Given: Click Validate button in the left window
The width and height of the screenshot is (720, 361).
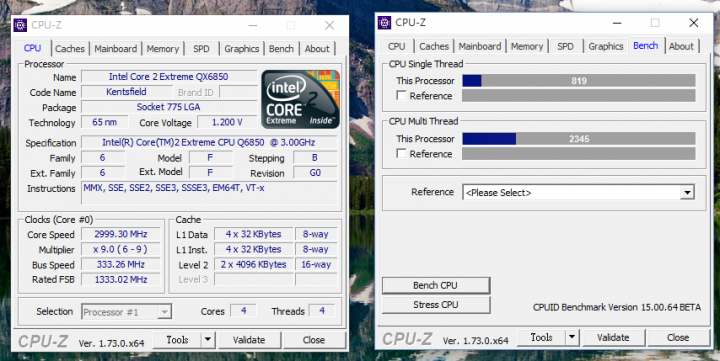Looking at the screenshot, I should click(x=249, y=340).
